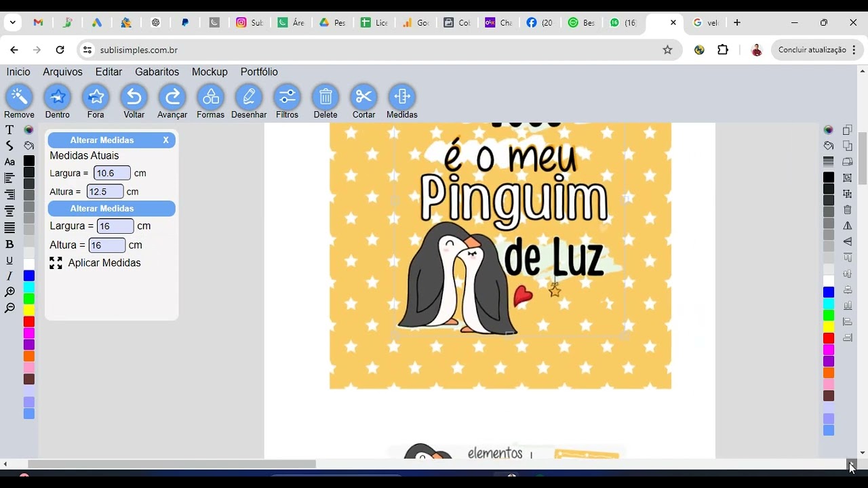Image resolution: width=868 pixels, height=488 pixels.
Task: Pick the orange swatch in left palette
Action: 29,357
